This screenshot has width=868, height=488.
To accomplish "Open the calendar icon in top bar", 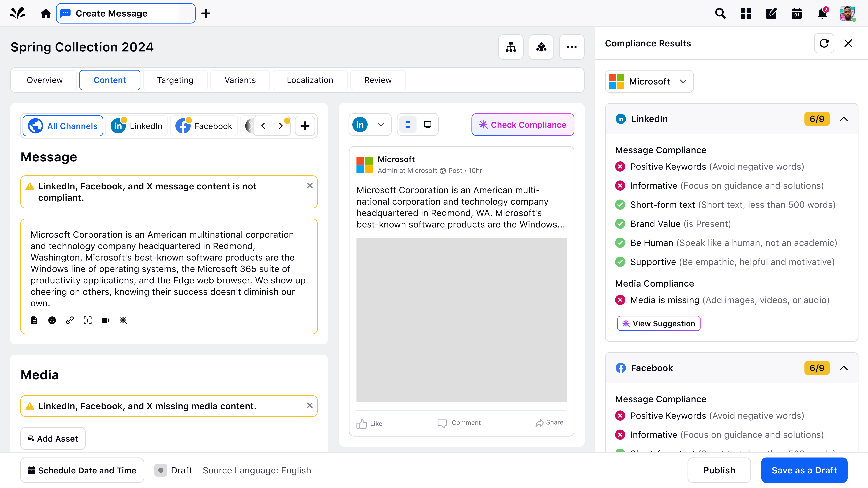I will pos(797,14).
